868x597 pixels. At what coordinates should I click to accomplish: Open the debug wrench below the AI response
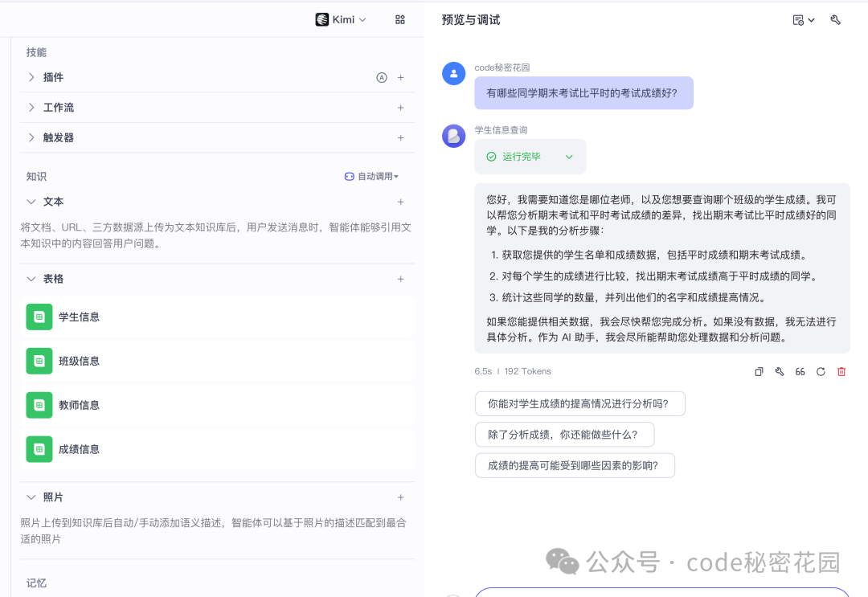(779, 371)
